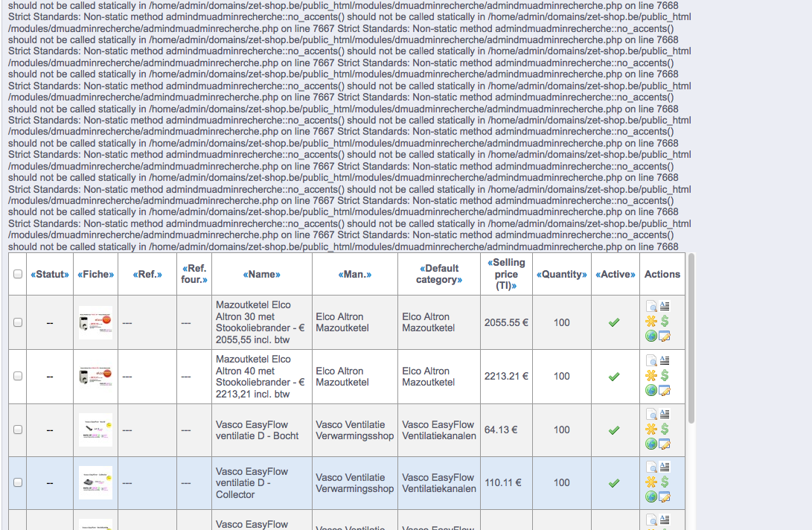Click the « sort arrow on Name header

coord(246,274)
